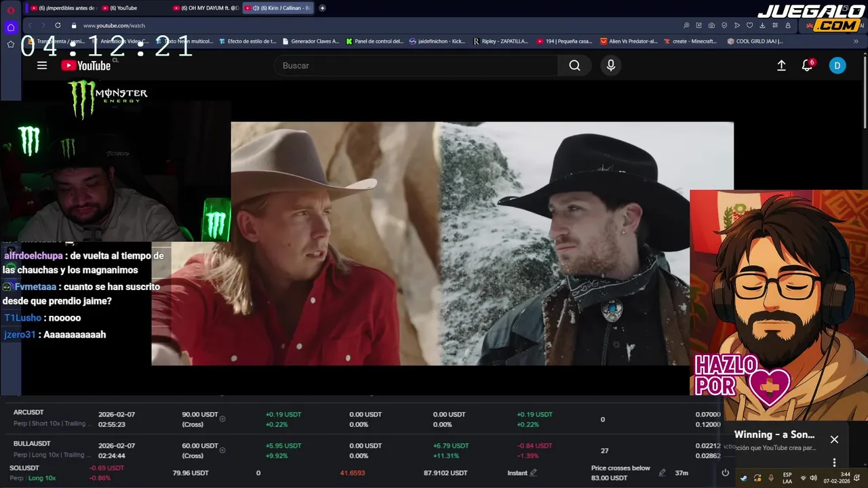Open browser downloads icon
Viewport: 868px width, 488px height.
click(762, 25)
